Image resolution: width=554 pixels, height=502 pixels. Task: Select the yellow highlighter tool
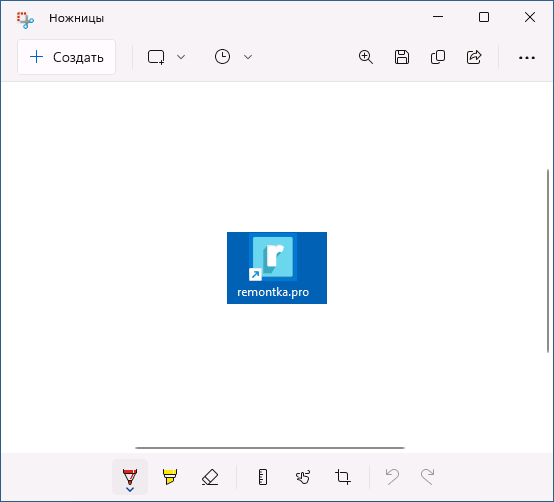pyautogui.click(x=170, y=477)
